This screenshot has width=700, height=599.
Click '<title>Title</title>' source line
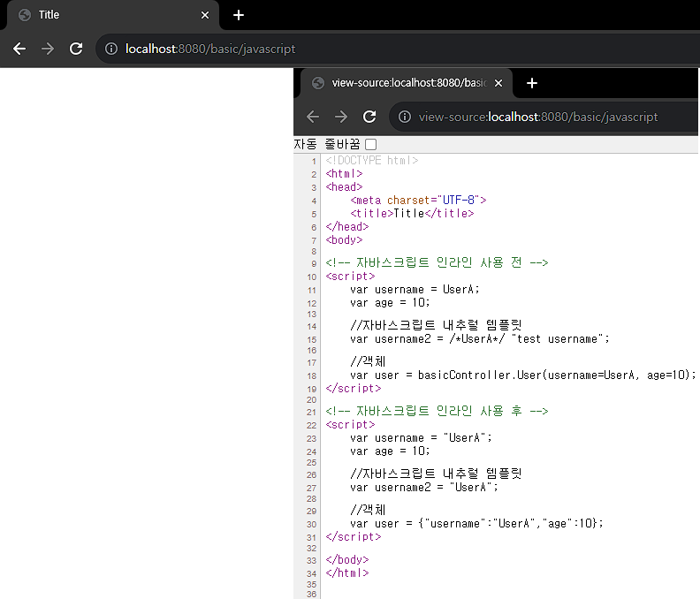(412, 213)
